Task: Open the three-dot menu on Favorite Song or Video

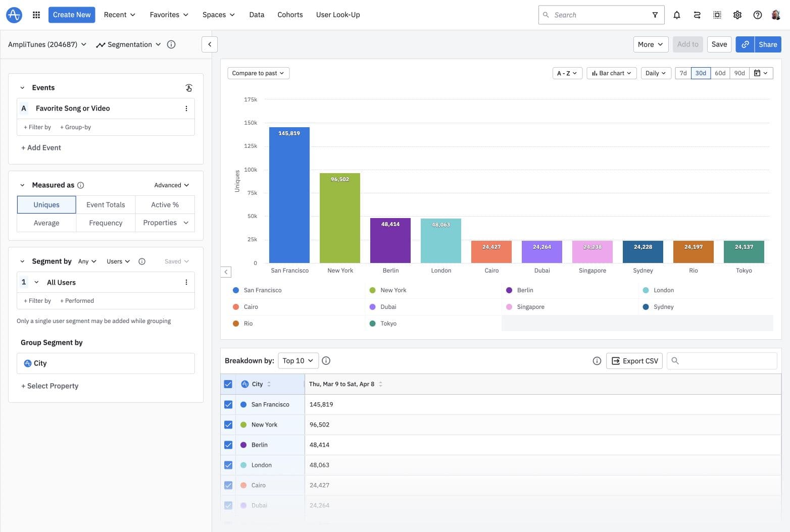Action: [186, 108]
